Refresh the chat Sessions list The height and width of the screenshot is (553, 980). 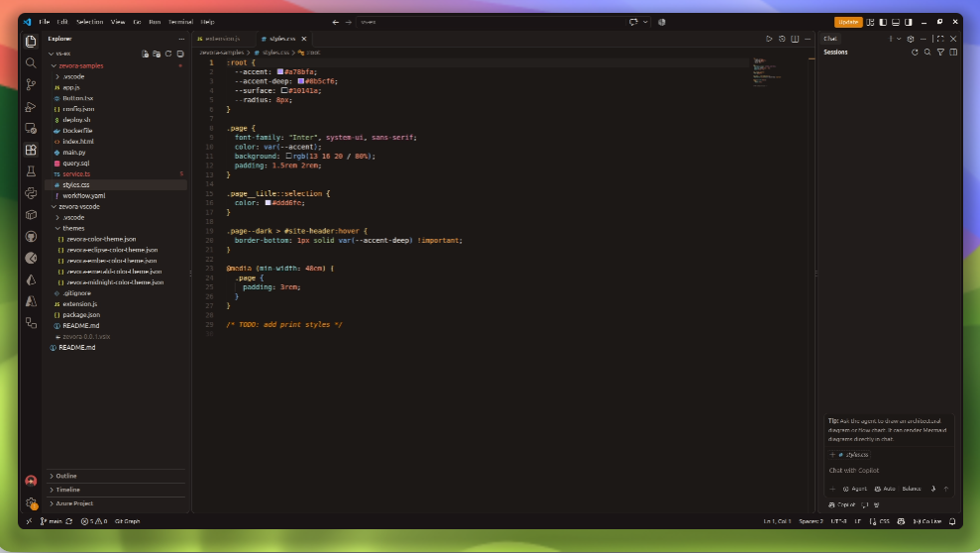(915, 53)
